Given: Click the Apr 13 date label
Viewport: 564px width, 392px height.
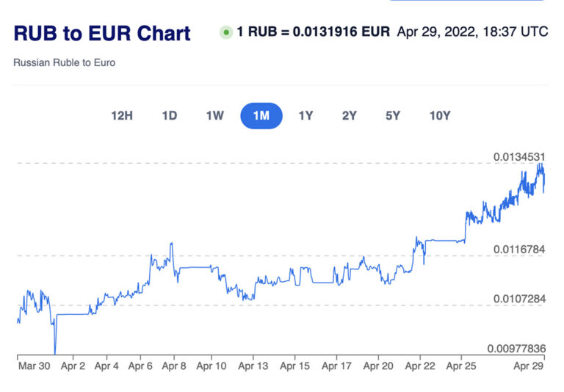Looking at the screenshot, I should click(x=253, y=365).
